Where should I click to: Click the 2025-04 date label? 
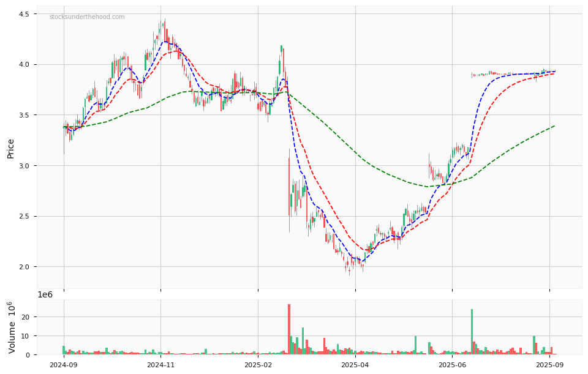click(355, 365)
